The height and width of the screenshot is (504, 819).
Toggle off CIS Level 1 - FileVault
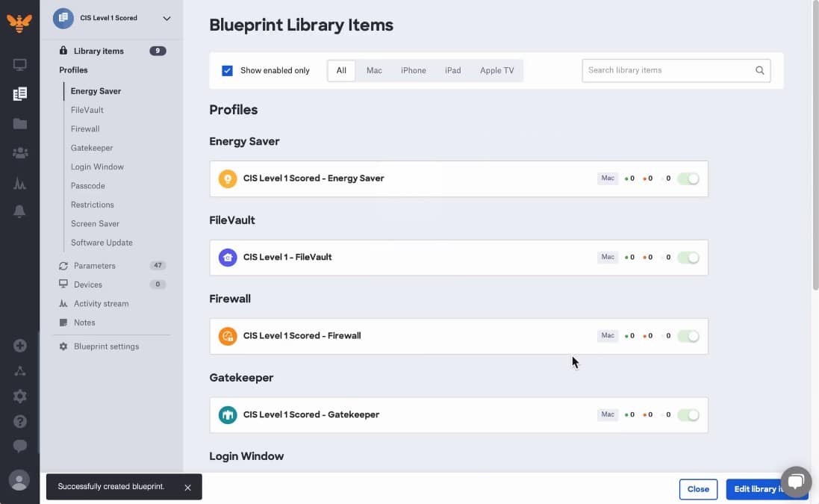tap(688, 258)
